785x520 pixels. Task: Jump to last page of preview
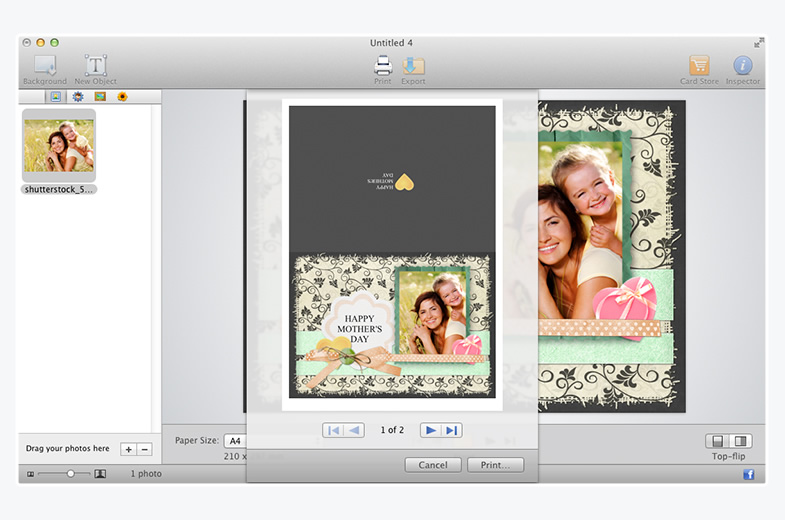tap(452, 430)
